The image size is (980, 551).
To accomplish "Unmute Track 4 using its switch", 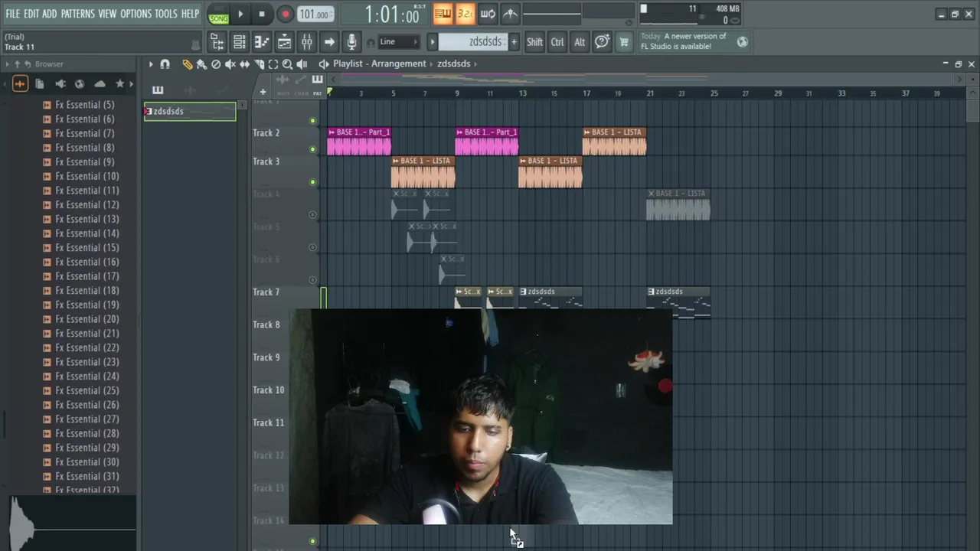I will coord(312,214).
